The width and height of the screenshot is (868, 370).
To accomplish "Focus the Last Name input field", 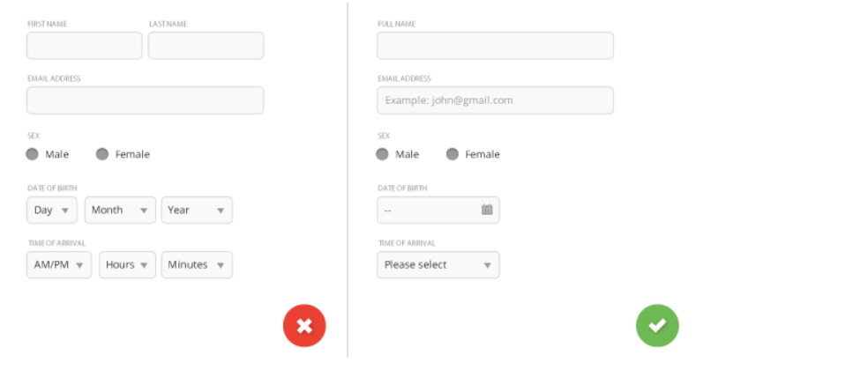I will click(206, 45).
